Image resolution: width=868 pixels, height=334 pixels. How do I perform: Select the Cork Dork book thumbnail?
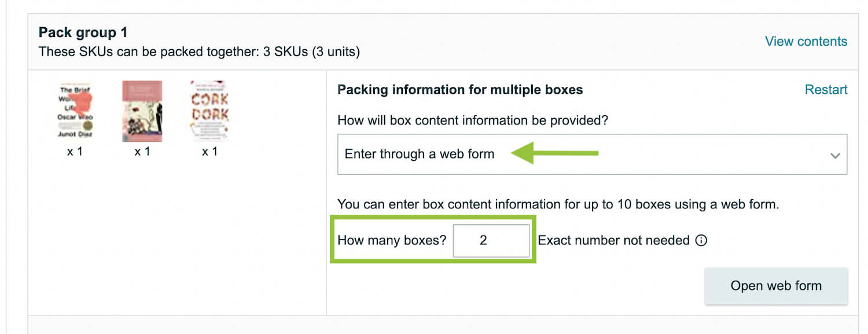(209, 111)
